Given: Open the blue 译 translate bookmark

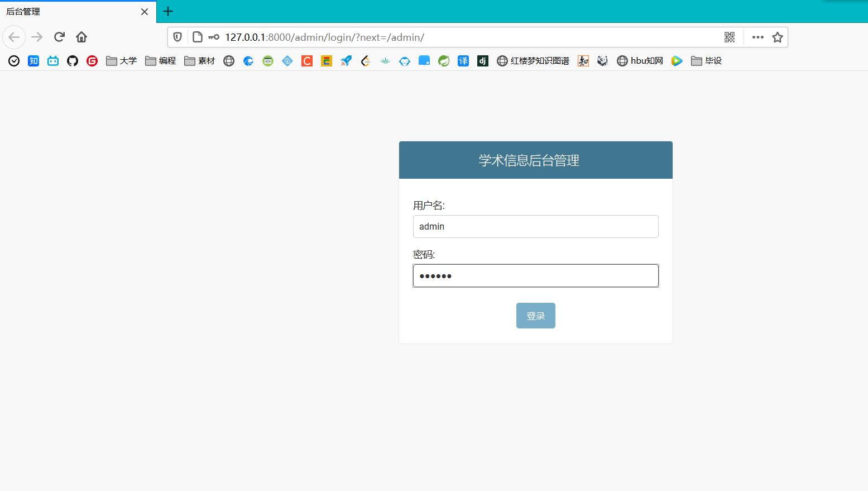Looking at the screenshot, I should (463, 61).
